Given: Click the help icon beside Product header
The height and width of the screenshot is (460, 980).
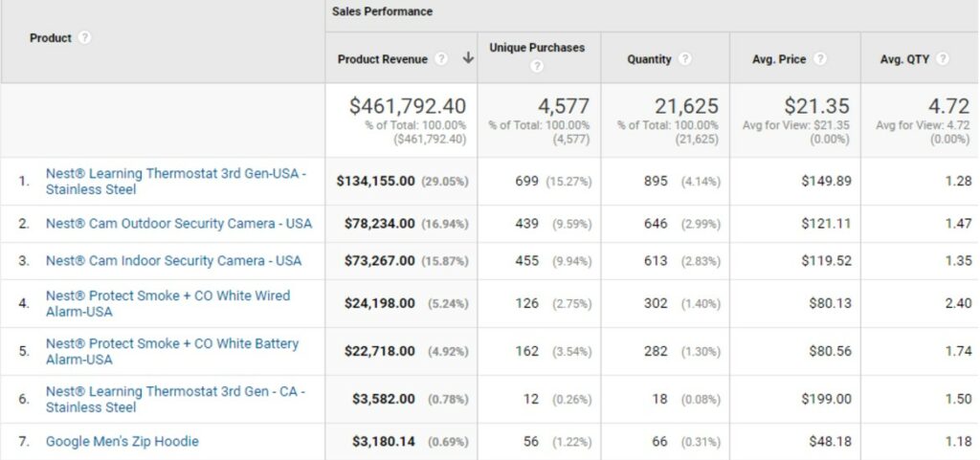Looking at the screenshot, I should click(x=85, y=38).
